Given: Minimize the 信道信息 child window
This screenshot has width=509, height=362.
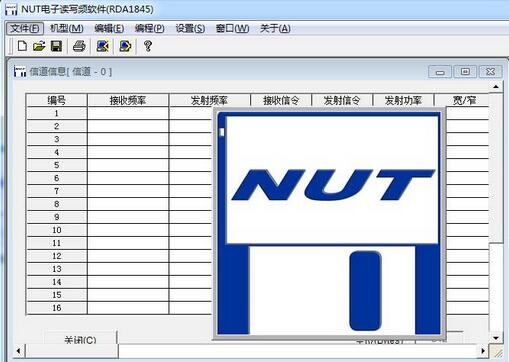Looking at the screenshot, I should (440, 72).
